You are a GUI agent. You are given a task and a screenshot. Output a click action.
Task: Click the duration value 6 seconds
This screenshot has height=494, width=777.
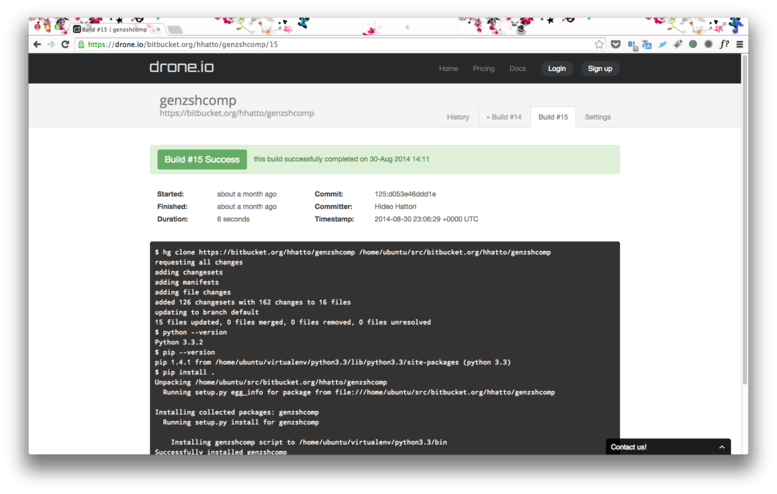233,219
